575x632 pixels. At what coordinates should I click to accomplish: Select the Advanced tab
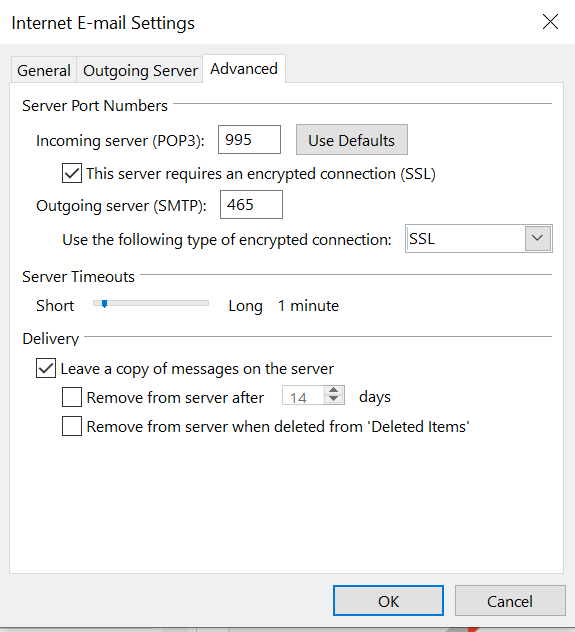click(244, 69)
